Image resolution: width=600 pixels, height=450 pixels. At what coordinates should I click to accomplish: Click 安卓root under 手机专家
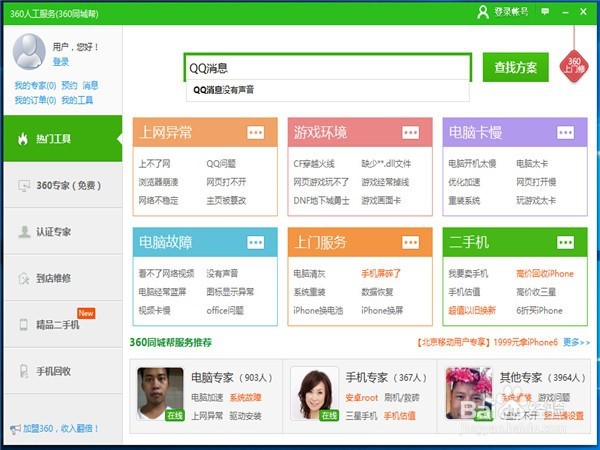coord(362,398)
